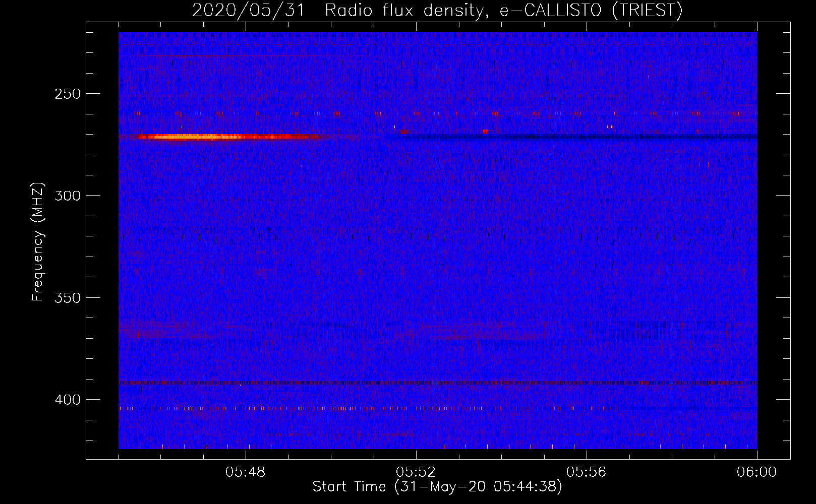The width and height of the screenshot is (816, 504).
Task: Click the date '2020/05/31' in the title
Action: pyautogui.click(x=249, y=10)
